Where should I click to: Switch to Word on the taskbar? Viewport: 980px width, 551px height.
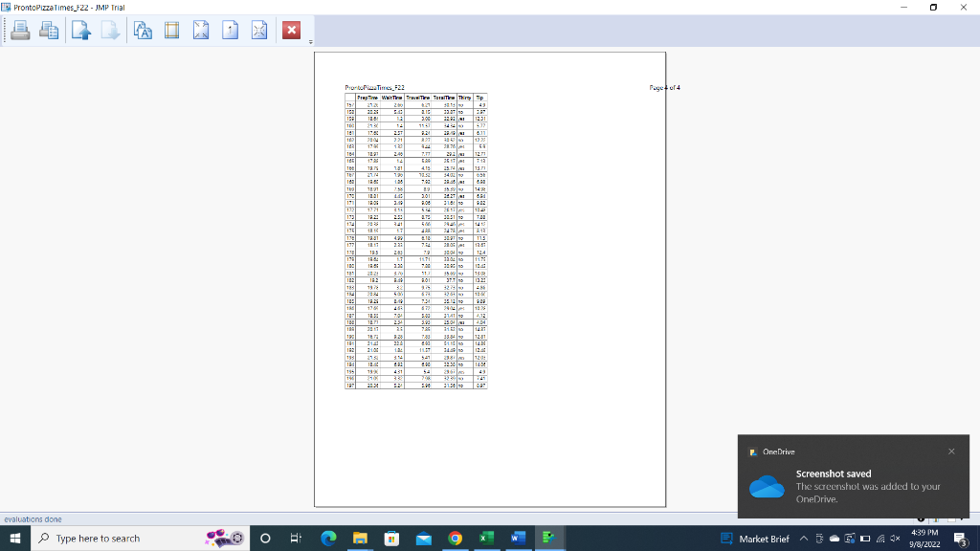518,538
